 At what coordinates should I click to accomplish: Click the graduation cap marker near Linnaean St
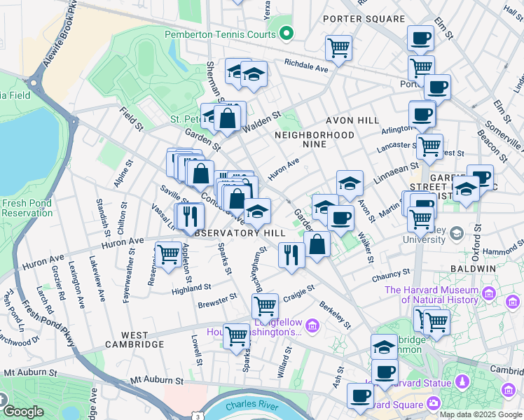tap(350, 184)
